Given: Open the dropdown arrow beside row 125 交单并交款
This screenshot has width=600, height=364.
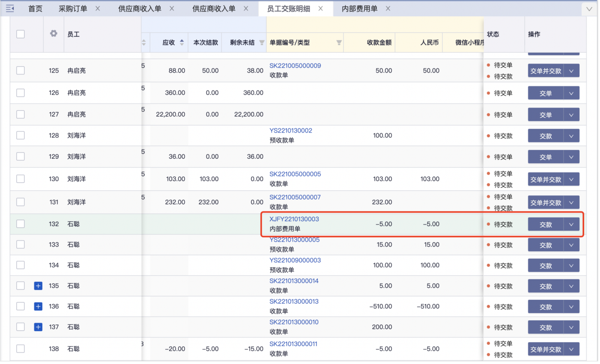Looking at the screenshot, I should click(571, 71).
